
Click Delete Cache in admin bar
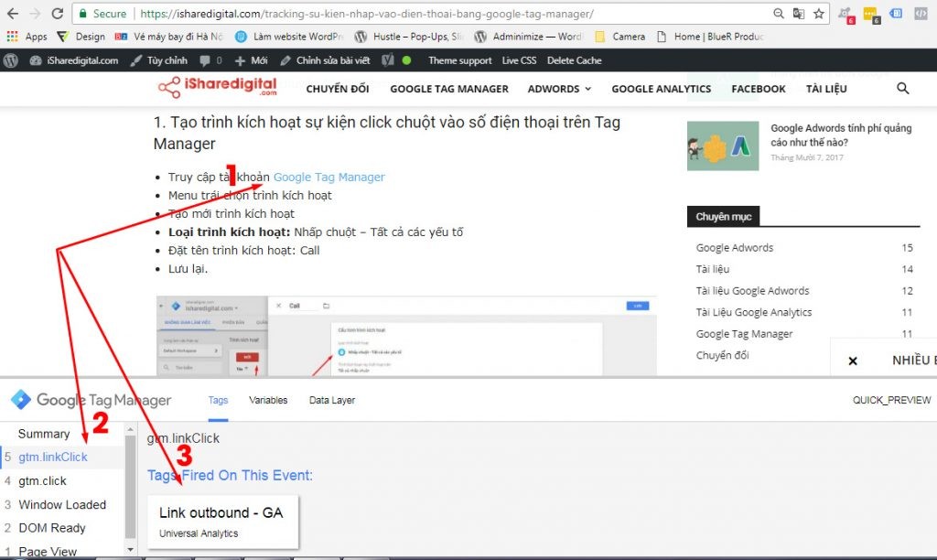point(575,60)
